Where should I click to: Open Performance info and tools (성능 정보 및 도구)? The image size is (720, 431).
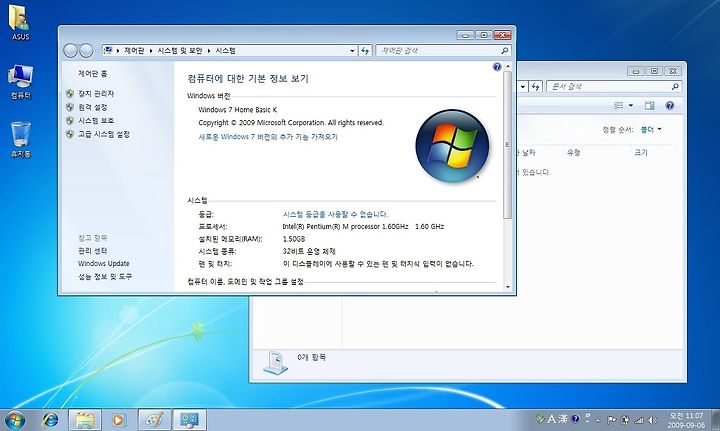point(105,276)
